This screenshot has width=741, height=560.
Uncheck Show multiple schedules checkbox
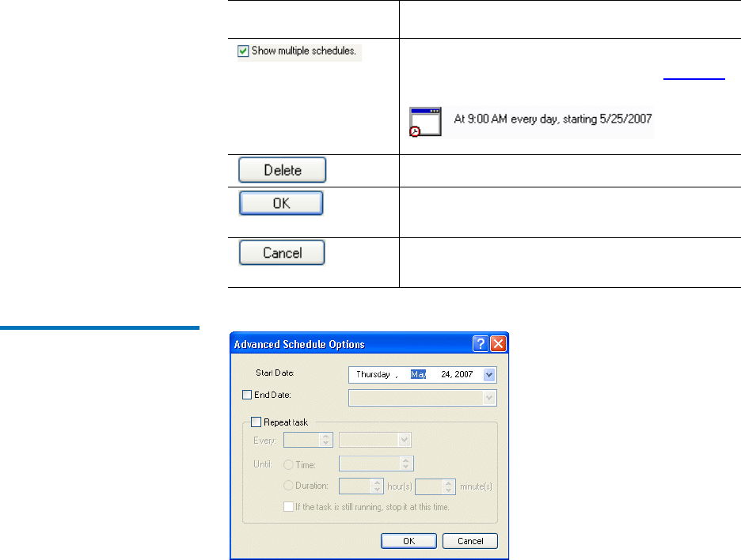pyautogui.click(x=243, y=51)
